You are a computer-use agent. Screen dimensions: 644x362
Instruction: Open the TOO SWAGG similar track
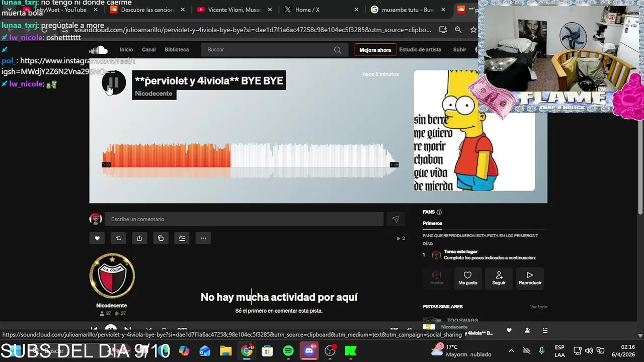coord(462,320)
